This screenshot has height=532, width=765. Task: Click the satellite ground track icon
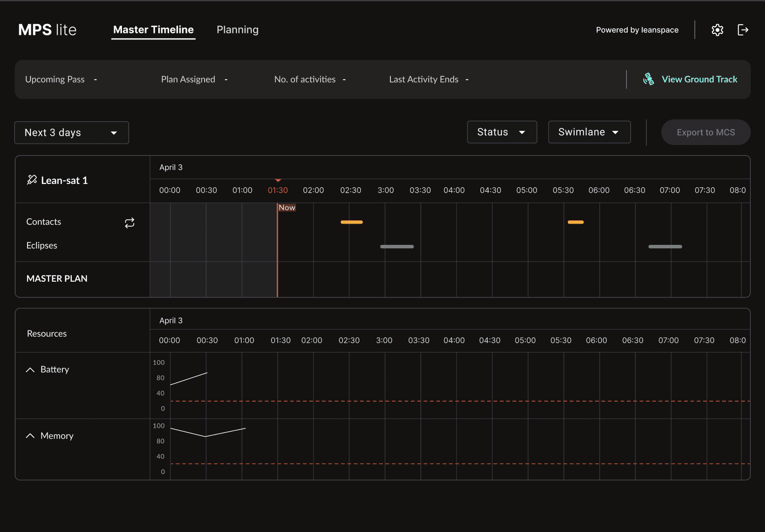(648, 79)
